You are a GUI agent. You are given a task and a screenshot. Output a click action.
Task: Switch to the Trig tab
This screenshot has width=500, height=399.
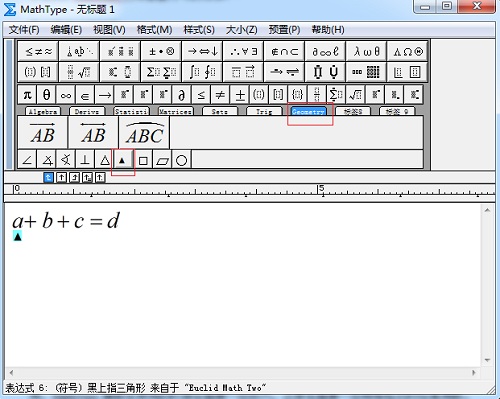coord(264,111)
